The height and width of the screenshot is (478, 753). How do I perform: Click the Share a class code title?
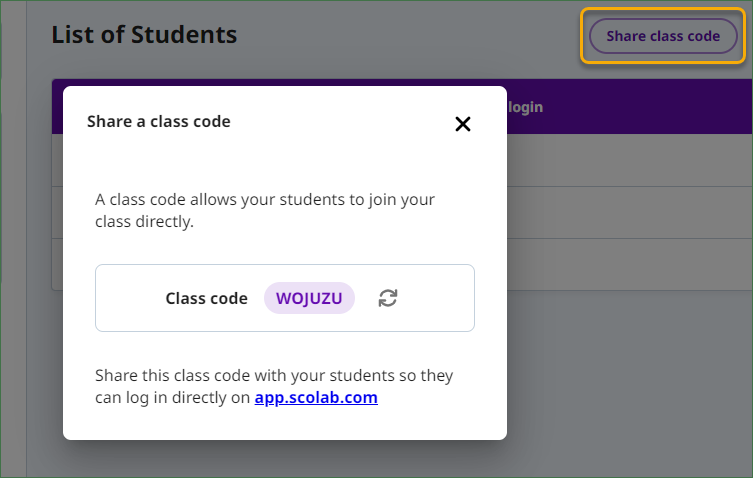[158, 122]
